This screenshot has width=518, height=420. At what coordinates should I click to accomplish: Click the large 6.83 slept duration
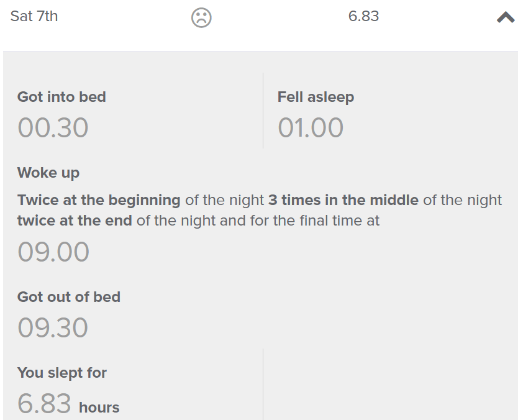click(45, 404)
